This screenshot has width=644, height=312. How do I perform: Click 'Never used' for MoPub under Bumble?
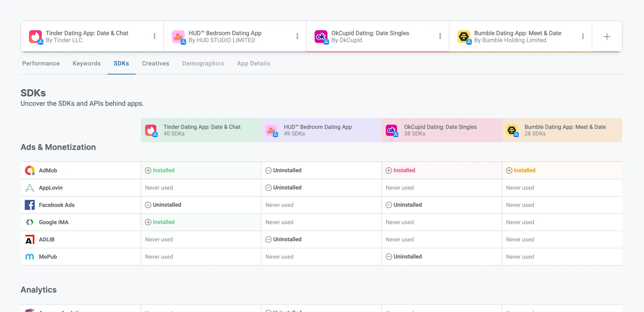point(520,257)
